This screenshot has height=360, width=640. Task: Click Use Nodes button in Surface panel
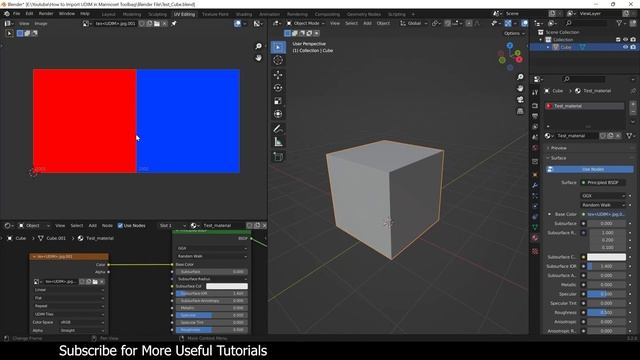590,169
